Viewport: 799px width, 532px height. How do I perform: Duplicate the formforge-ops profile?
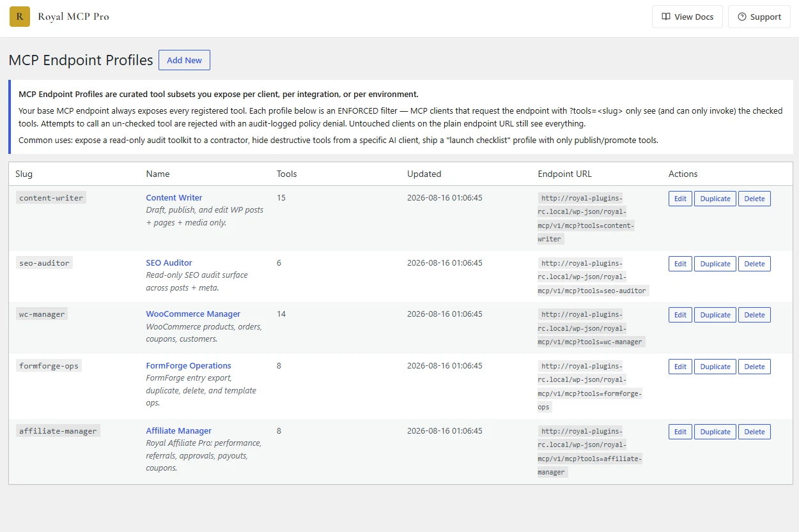tap(715, 367)
